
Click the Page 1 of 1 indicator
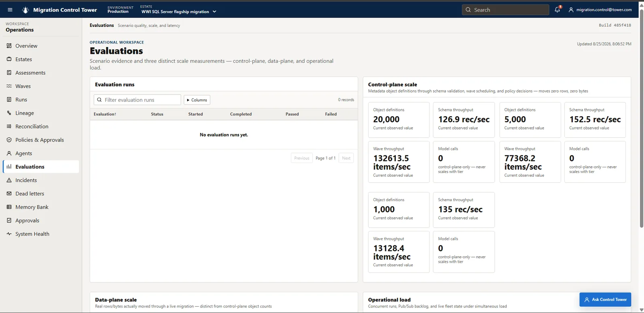click(326, 158)
